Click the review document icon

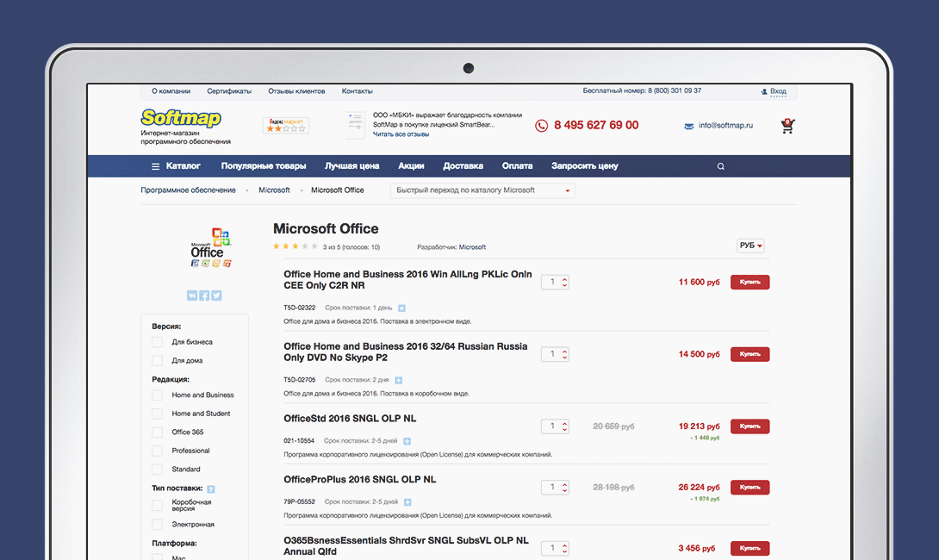(x=356, y=125)
